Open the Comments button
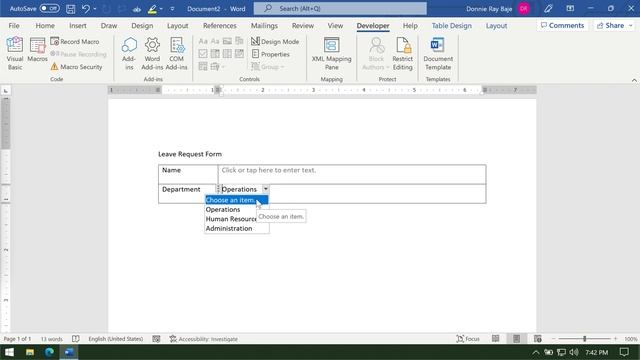640x360 pixels. pyautogui.click(x=562, y=25)
